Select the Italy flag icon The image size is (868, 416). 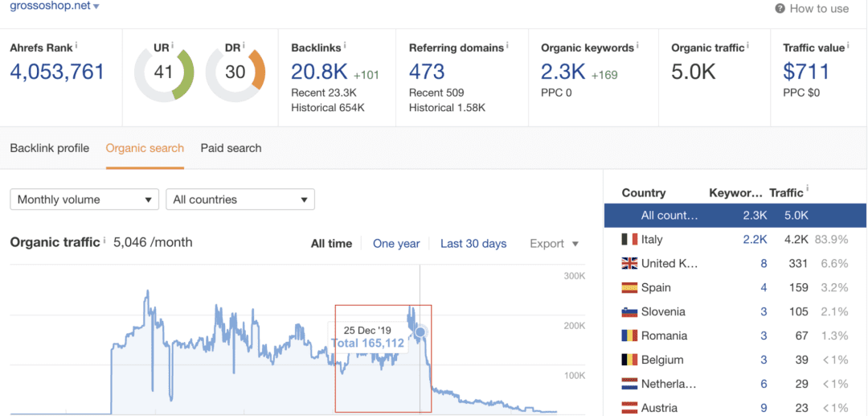[629, 239]
